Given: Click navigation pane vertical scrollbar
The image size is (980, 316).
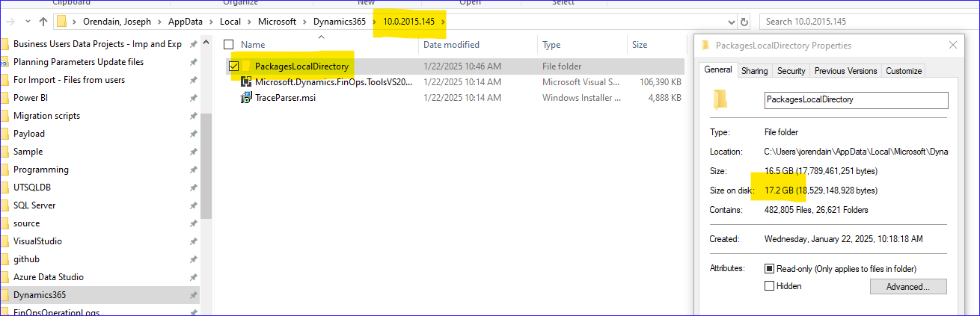Looking at the screenshot, I should point(206,166).
